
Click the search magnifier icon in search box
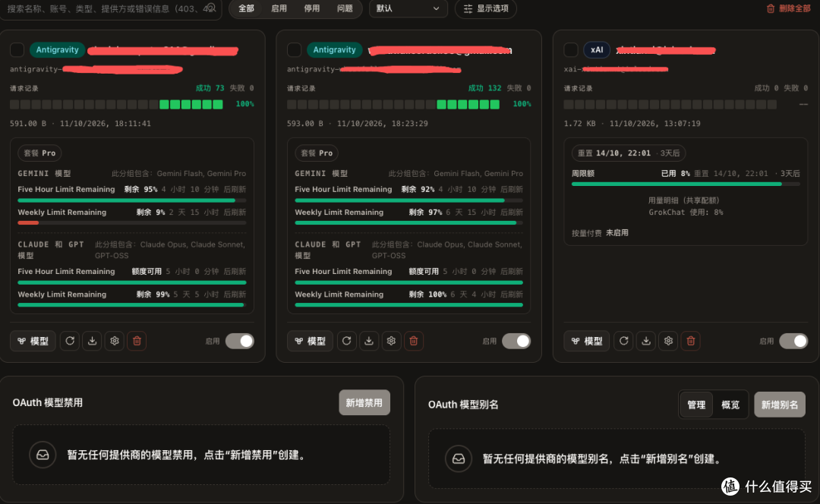click(x=211, y=8)
